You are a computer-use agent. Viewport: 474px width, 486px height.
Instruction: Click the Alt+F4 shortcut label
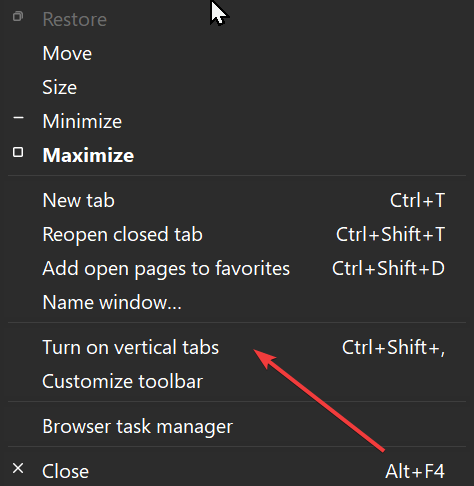[x=415, y=471]
